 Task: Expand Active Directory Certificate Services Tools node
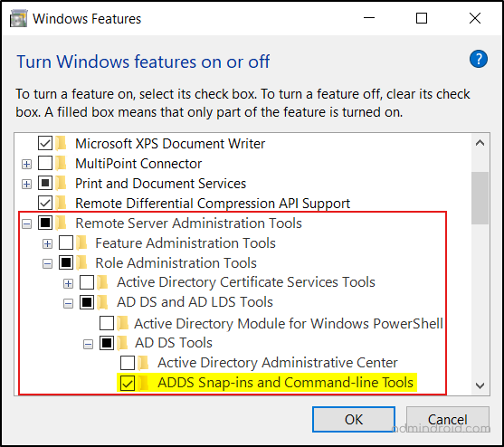(68, 283)
